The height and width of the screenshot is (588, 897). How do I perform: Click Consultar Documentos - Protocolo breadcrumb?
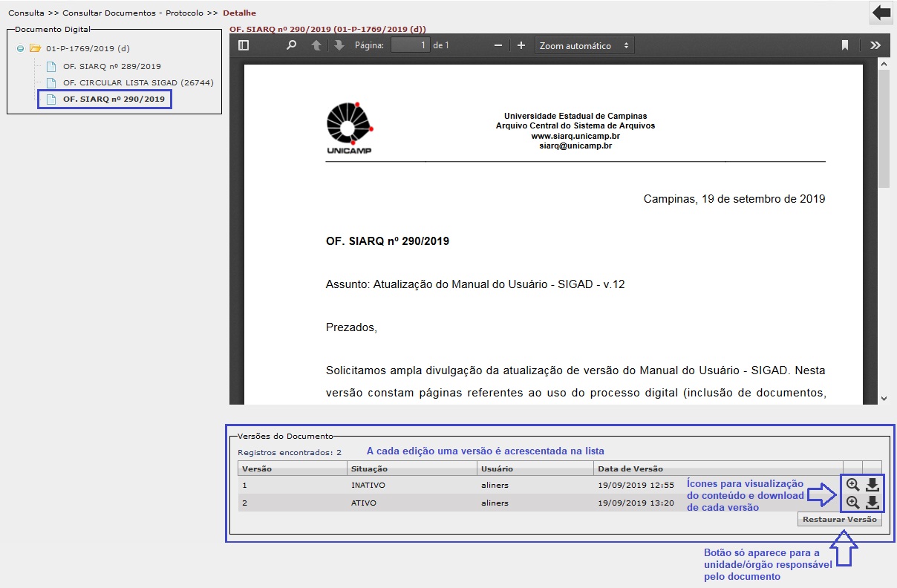[x=133, y=13]
